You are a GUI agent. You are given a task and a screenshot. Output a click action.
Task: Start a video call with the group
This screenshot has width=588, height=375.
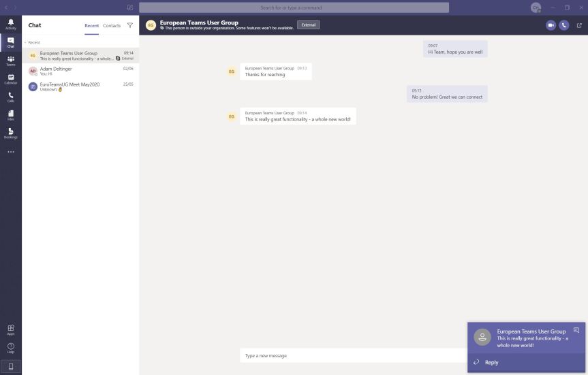pos(551,25)
